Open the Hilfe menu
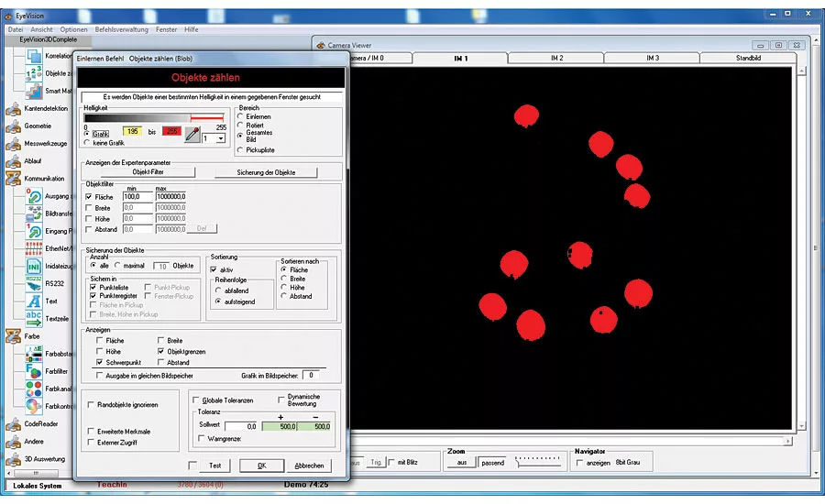 (x=191, y=30)
